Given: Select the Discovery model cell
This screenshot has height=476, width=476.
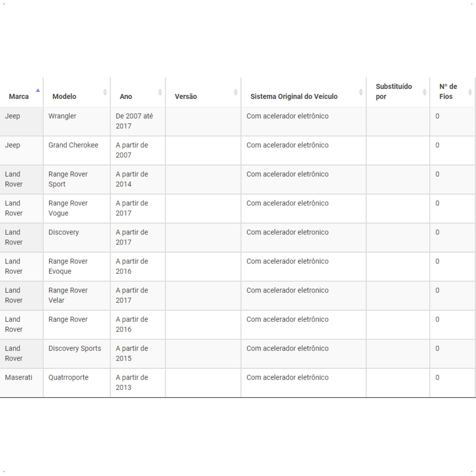Looking at the screenshot, I should click(77, 238).
